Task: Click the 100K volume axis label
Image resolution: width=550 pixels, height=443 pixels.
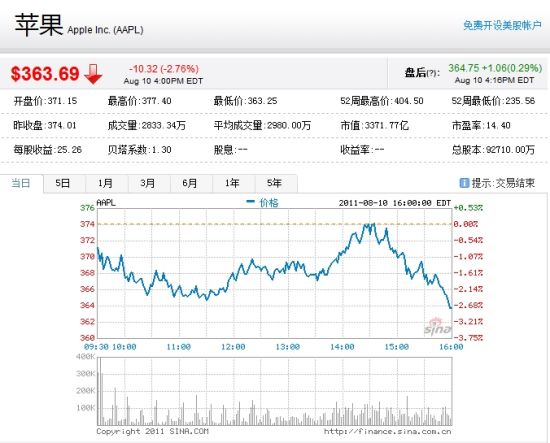Action: click(x=85, y=408)
